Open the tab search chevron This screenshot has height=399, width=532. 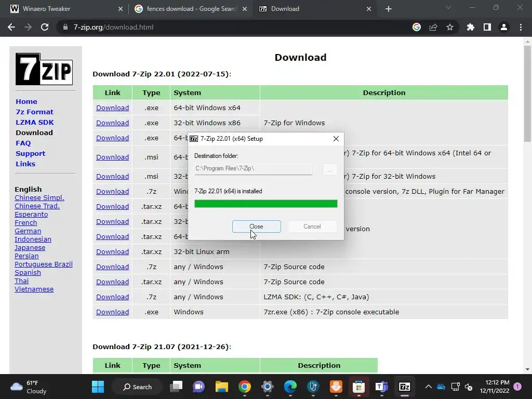[448, 7]
